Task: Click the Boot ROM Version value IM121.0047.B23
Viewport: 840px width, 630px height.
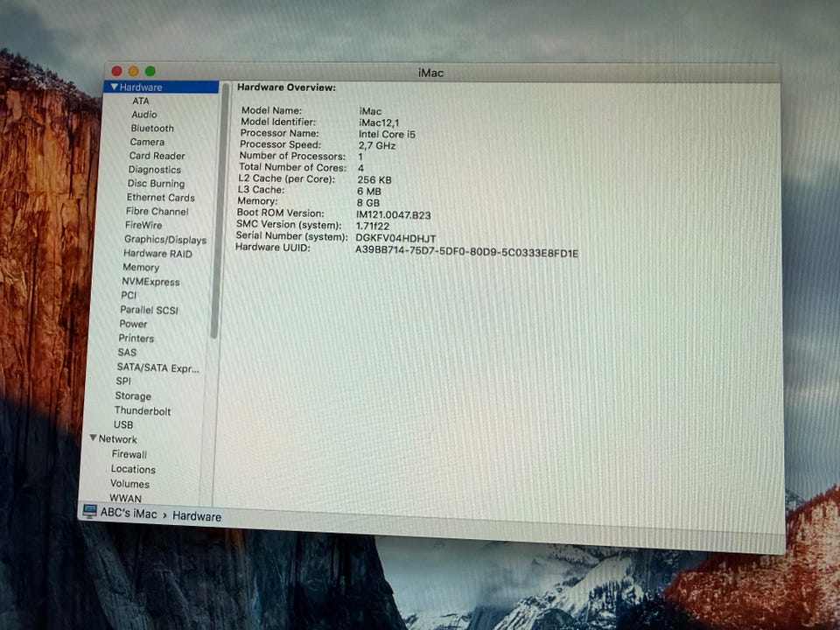Action: click(394, 215)
